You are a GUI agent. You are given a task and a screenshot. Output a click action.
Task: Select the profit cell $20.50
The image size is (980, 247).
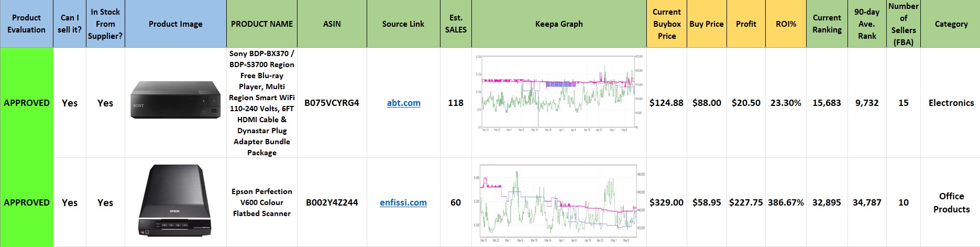click(x=746, y=103)
